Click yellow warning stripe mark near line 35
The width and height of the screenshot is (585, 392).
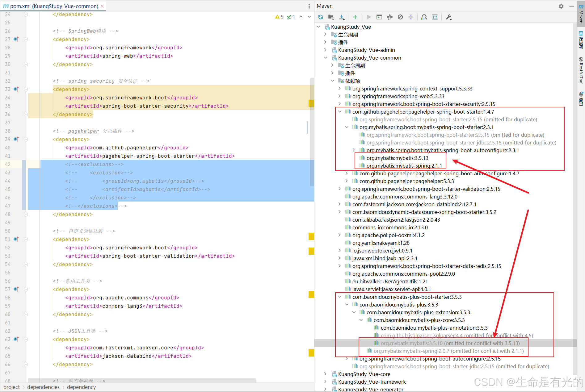coord(311,103)
